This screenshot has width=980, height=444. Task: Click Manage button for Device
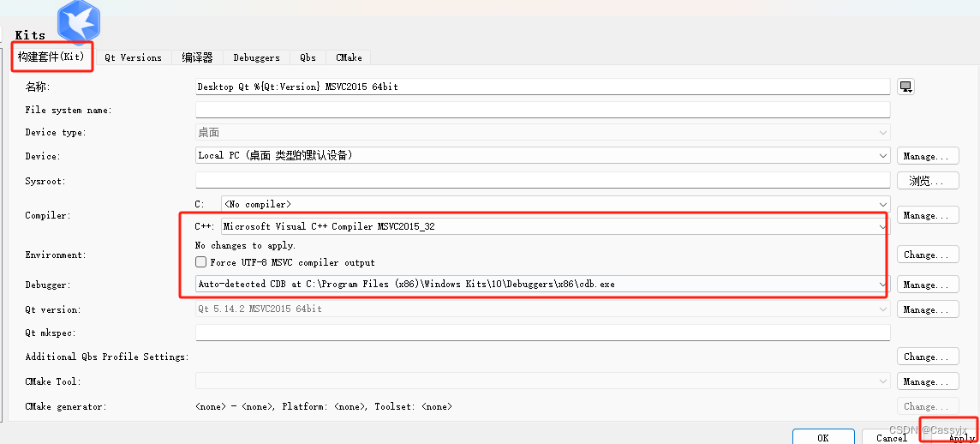point(928,156)
